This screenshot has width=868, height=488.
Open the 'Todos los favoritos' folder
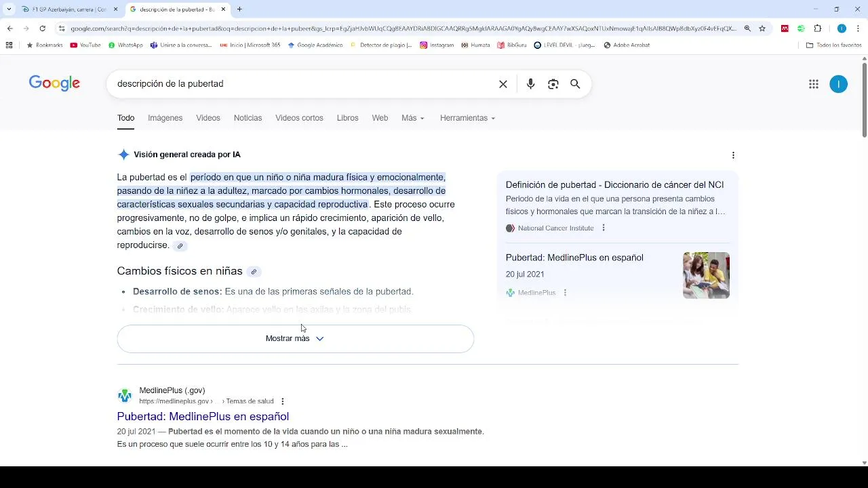[x=834, y=45]
